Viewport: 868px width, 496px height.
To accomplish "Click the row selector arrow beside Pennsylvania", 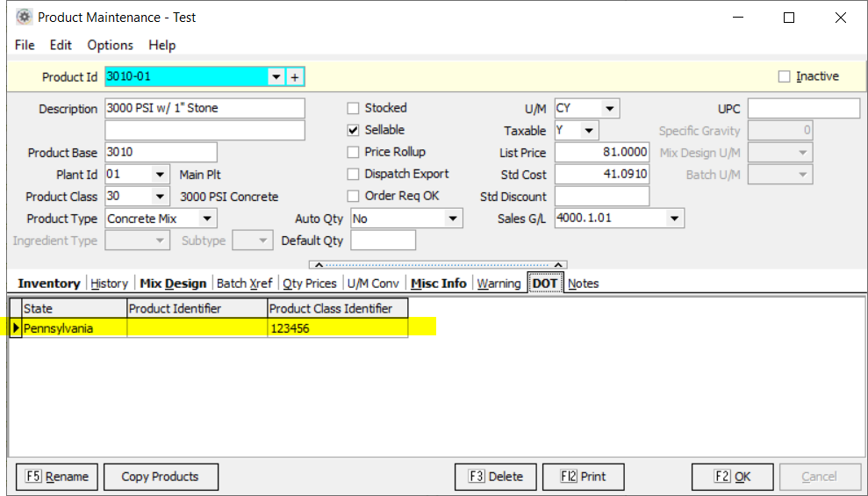I will (16, 328).
